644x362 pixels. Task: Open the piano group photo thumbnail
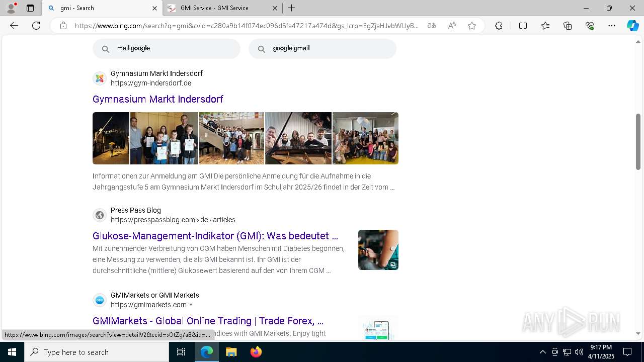(x=298, y=138)
